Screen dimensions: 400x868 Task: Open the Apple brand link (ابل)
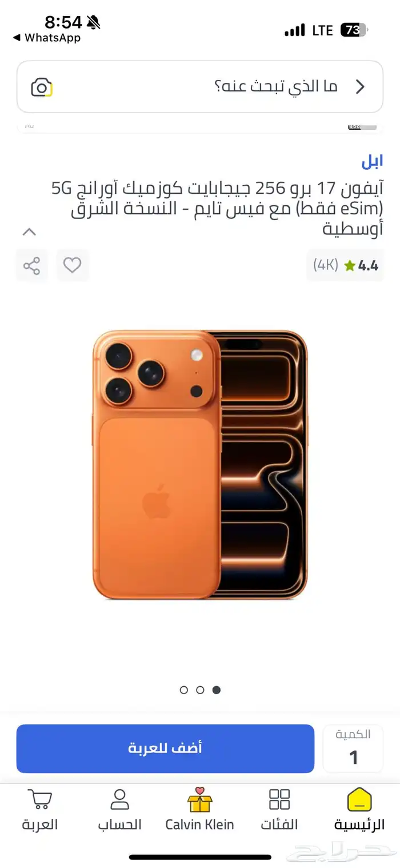click(372, 162)
